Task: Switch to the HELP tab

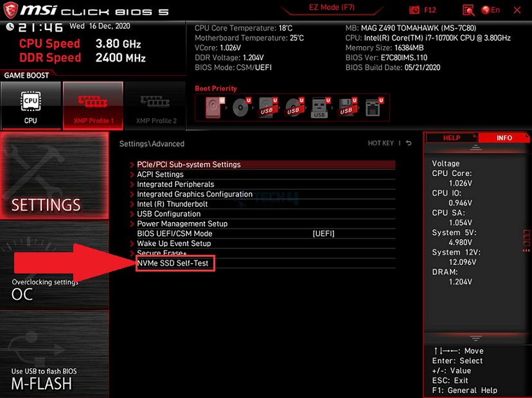Action: click(452, 138)
